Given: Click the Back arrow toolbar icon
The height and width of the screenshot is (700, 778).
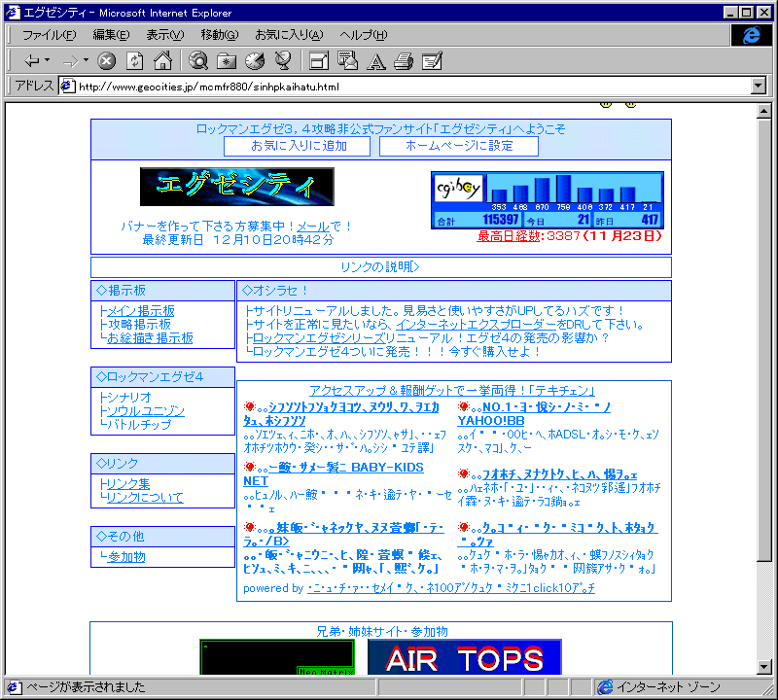Looking at the screenshot, I should tap(32, 61).
